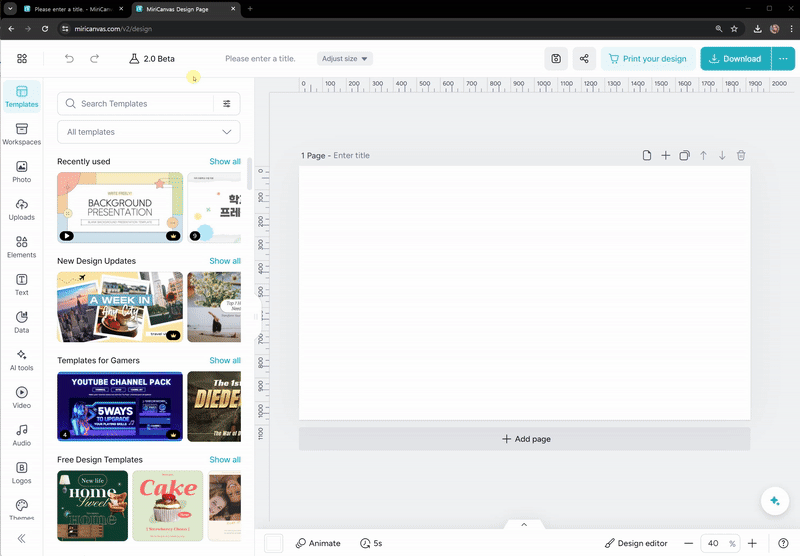The height and width of the screenshot is (556, 800).
Task: Click the Search Templates input field
Action: [140, 104]
